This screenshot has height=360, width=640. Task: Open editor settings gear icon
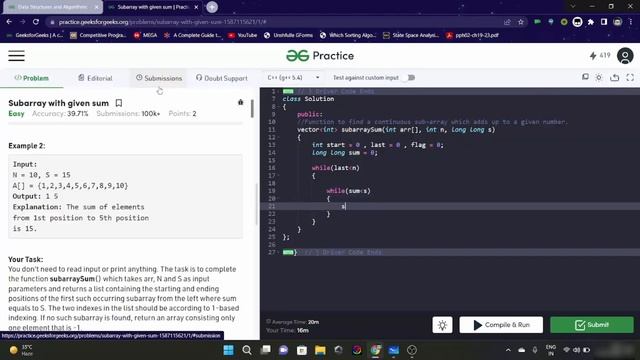(x=599, y=77)
